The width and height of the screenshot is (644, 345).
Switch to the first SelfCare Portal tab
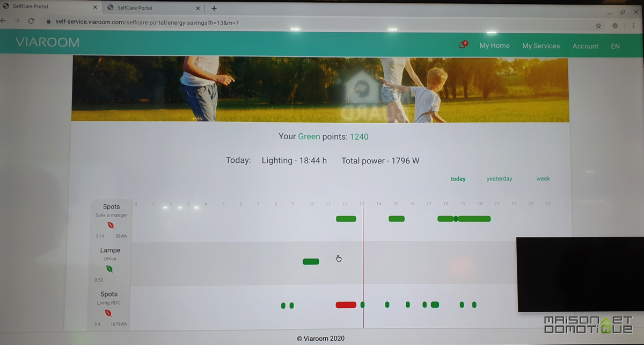[50, 8]
